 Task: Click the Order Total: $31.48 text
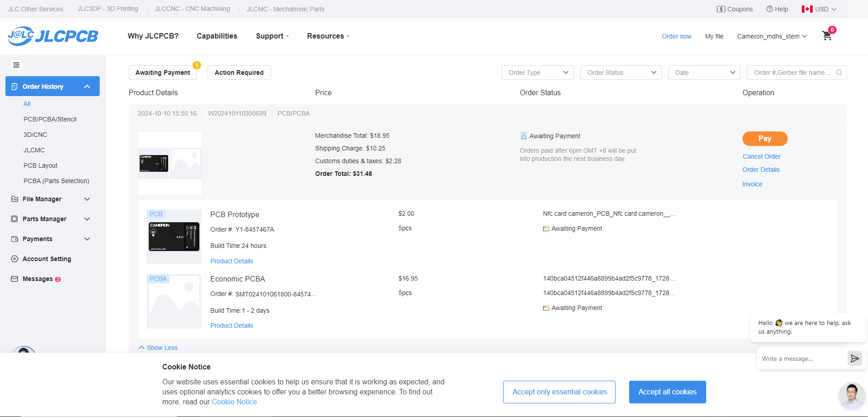coord(344,174)
